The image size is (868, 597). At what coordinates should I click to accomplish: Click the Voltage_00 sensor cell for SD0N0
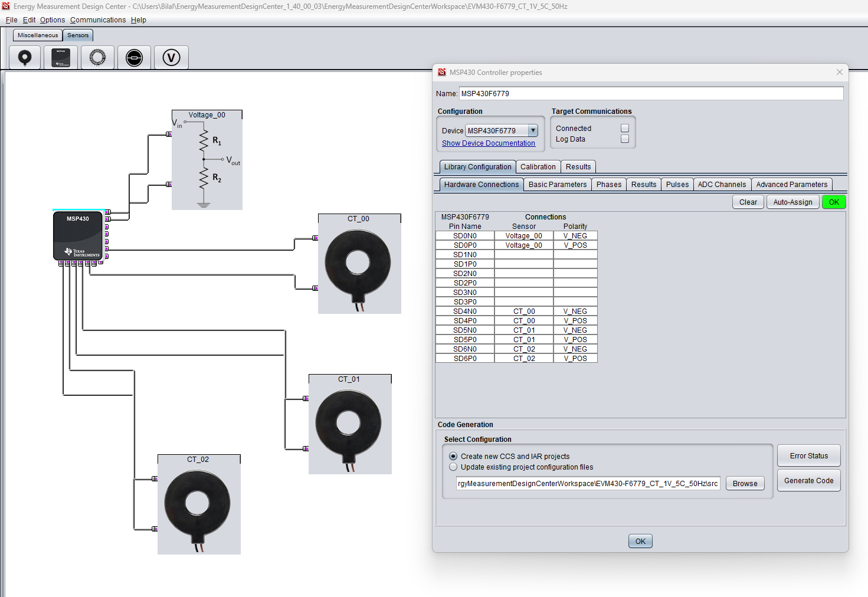524,236
